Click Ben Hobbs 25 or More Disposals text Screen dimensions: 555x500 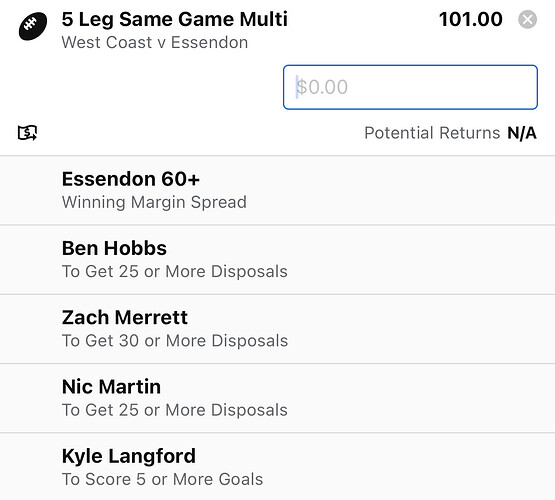174,271
